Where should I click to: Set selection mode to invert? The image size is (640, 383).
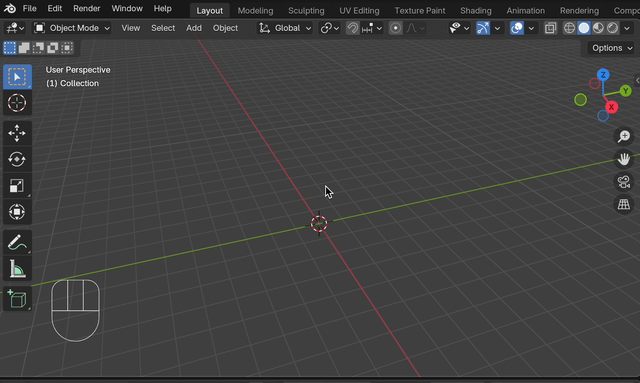[53, 48]
